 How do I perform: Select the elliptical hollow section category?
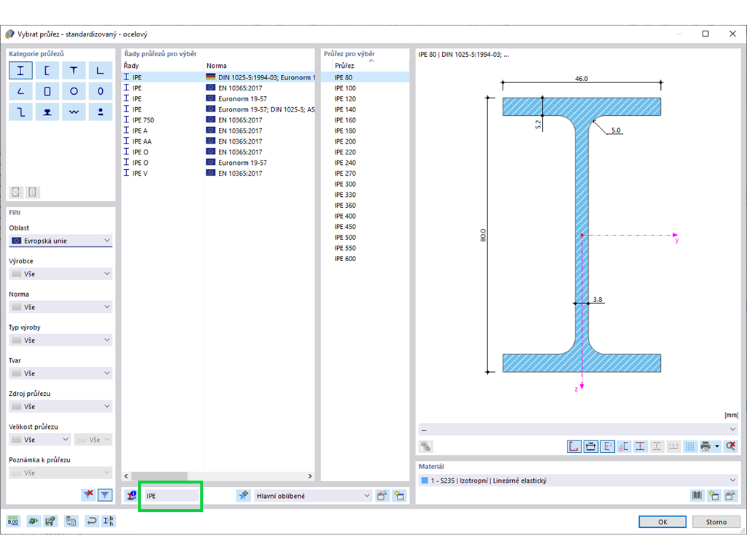[x=101, y=91]
